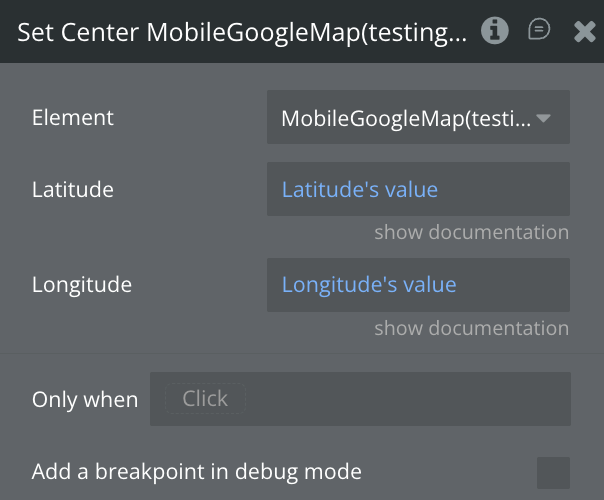The width and height of the screenshot is (604, 500).
Task: Show documentation under the Longitude field
Action: pos(471,328)
